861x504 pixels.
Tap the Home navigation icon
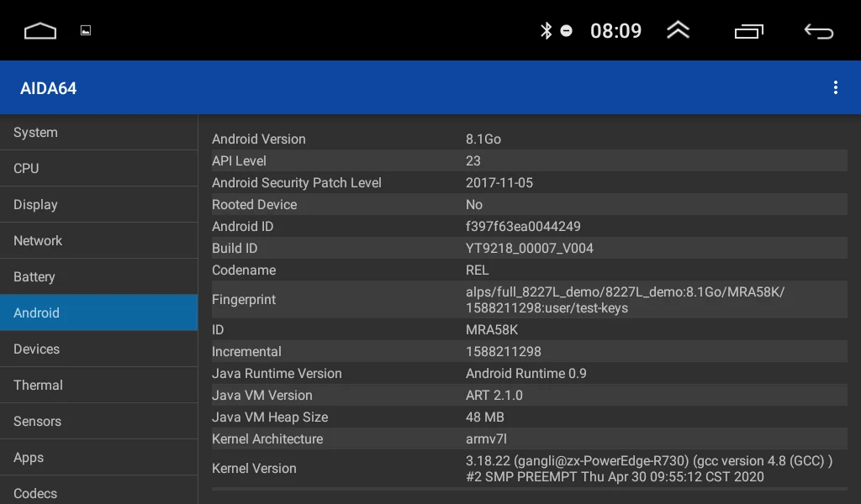pyautogui.click(x=40, y=31)
